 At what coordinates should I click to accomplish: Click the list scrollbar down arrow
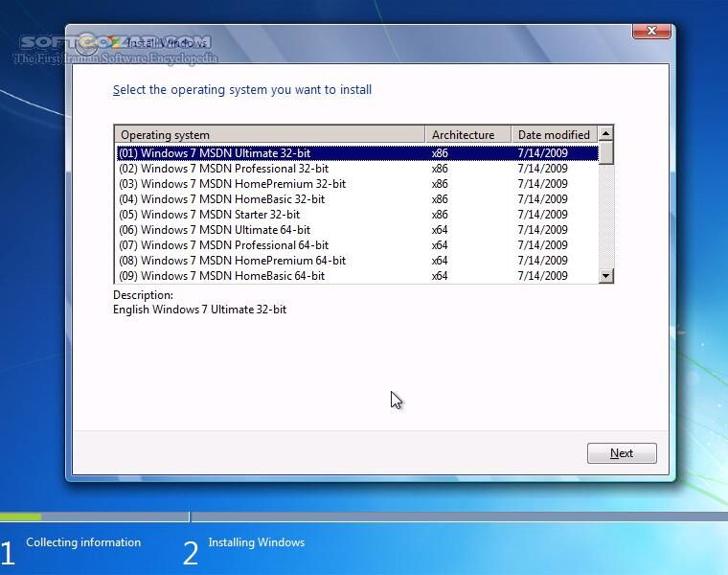pyautogui.click(x=606, y=276)
